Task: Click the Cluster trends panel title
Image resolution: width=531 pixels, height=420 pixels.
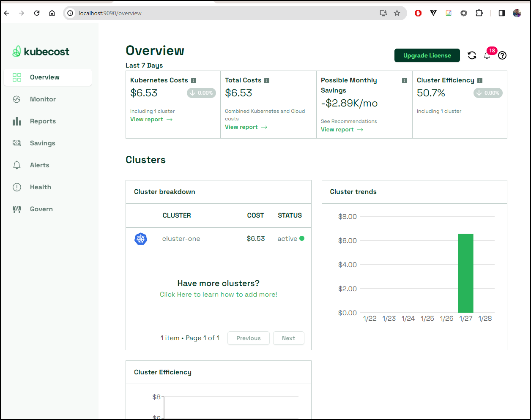Action: point(353,192)
